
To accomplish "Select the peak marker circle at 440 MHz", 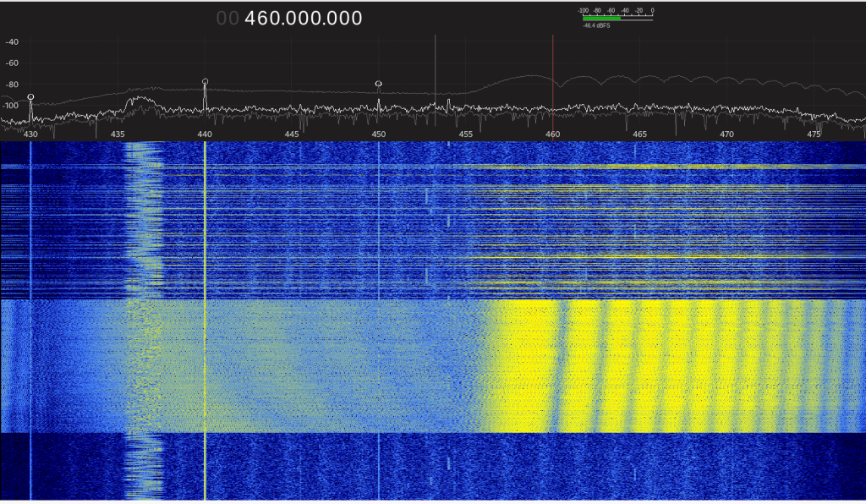I will tap(205, 82).
